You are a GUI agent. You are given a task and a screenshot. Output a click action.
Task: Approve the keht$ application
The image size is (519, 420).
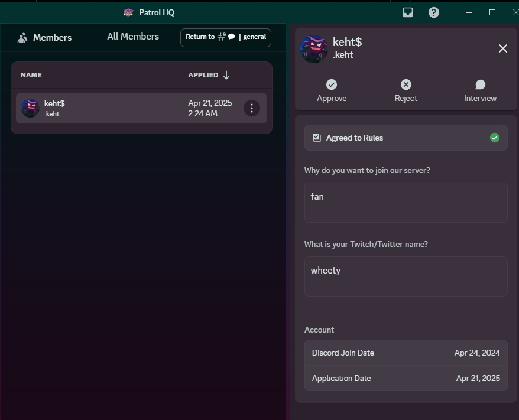click(332, 90)
